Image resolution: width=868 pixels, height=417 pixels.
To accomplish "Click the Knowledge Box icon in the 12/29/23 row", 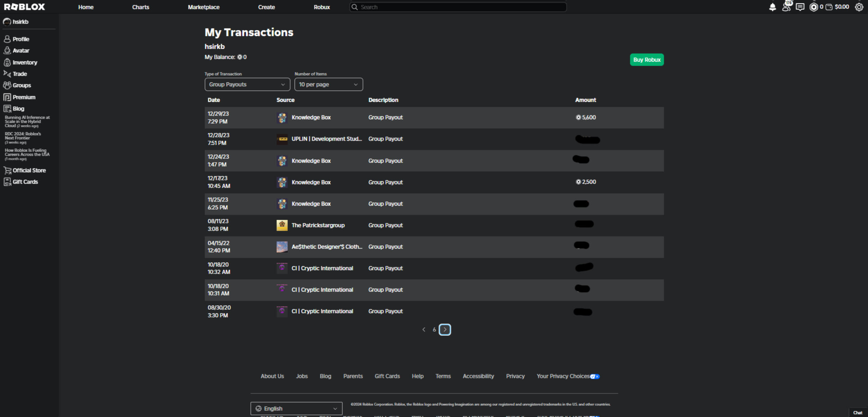I will [x=282, y=118].
